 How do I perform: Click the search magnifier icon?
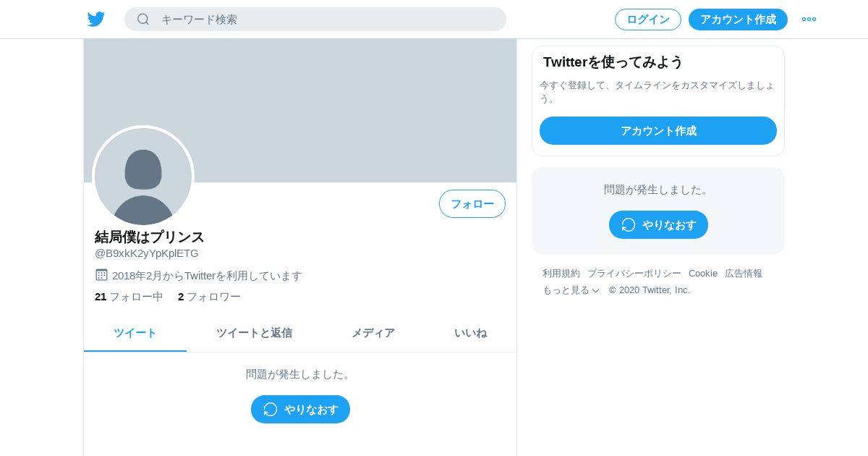[x=143, y=19]
